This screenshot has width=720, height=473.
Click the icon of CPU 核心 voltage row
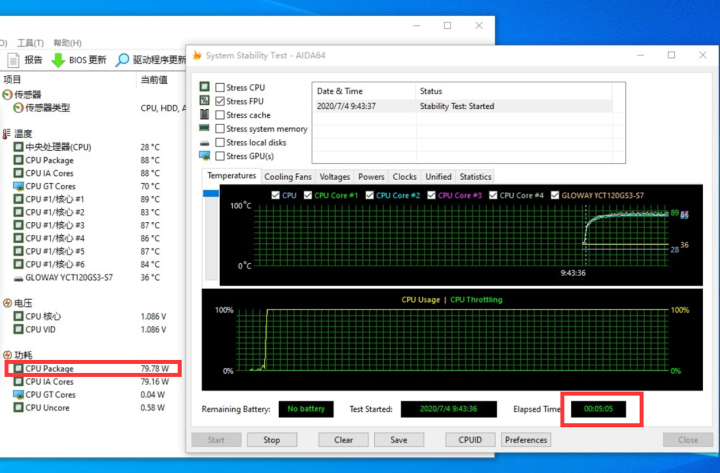[18, 316]
